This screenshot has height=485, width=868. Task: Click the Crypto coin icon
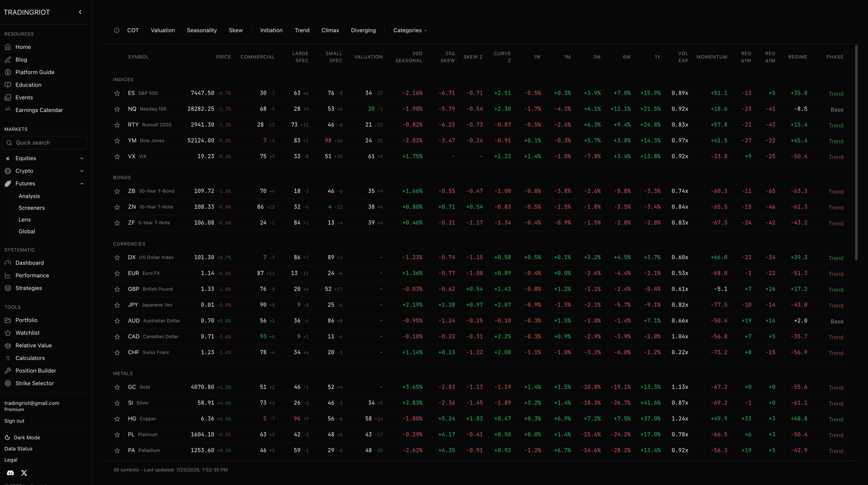(8, 171)
